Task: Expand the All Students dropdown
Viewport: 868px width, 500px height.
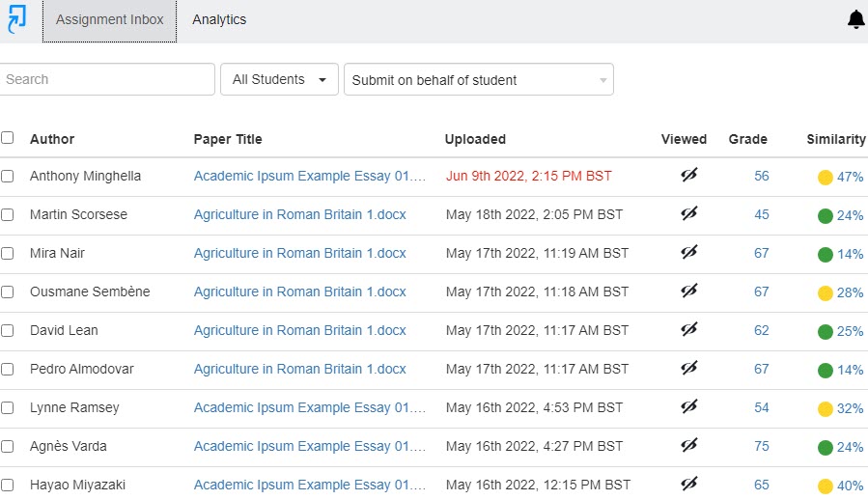Action: coord(279,79)
